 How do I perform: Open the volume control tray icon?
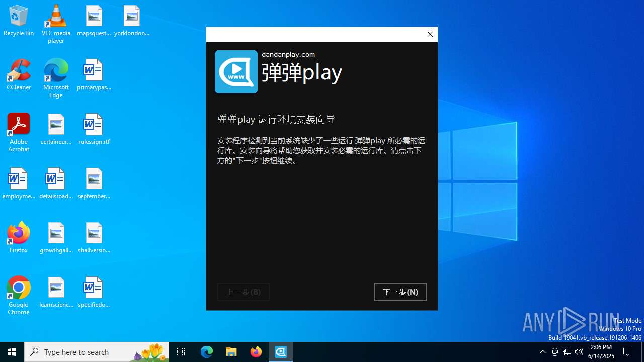point(579,352)
